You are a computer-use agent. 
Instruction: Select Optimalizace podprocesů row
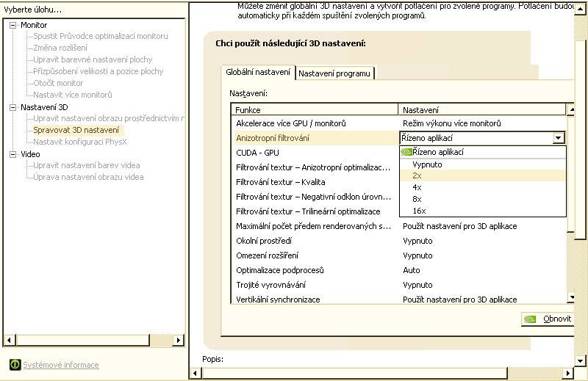[399, 270]
